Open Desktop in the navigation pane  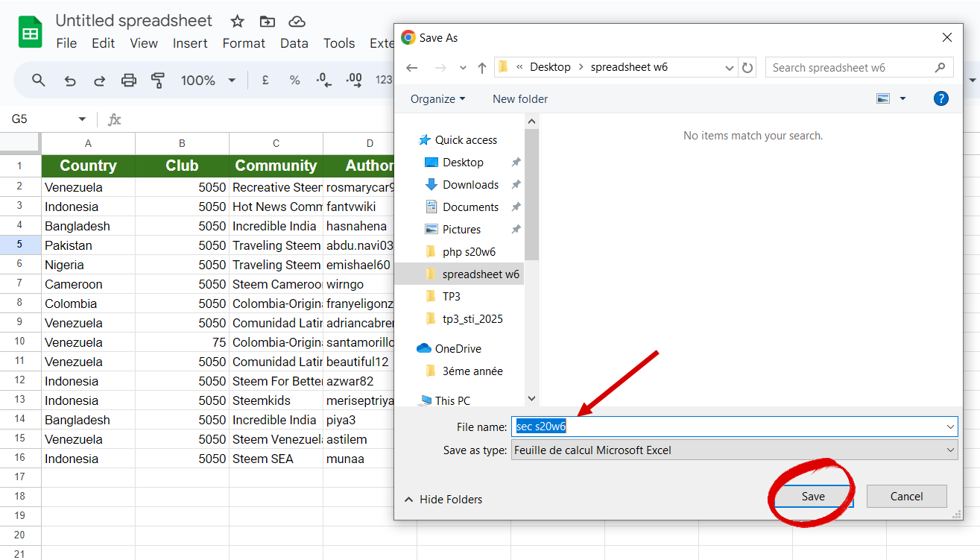tap(463, 162)
